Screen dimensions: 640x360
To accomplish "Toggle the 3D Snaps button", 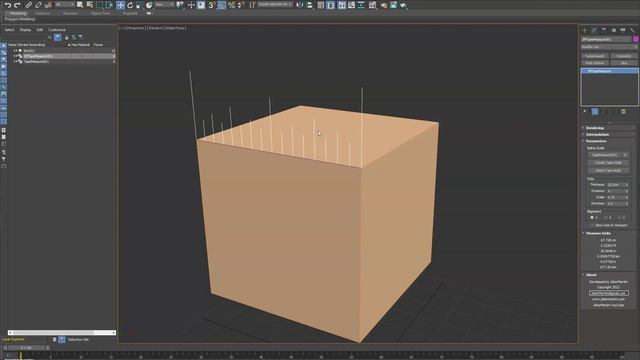I will (212, 5).
